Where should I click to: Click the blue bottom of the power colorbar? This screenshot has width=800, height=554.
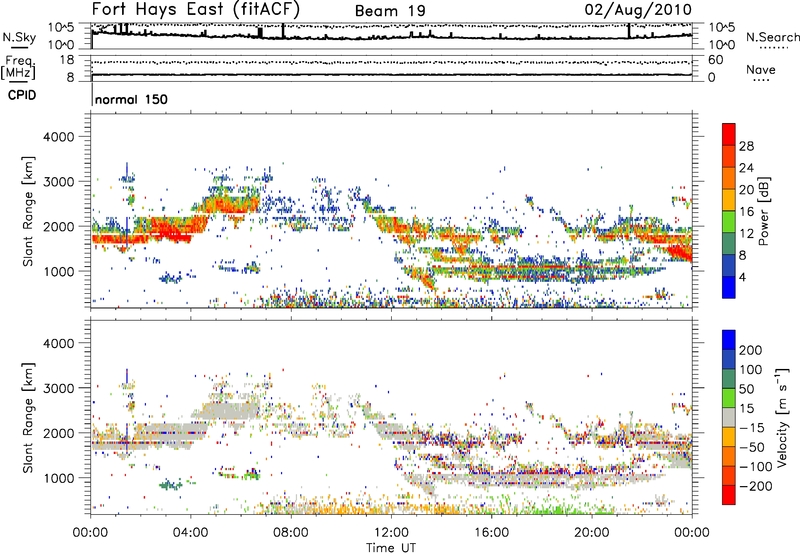[x=729, y=287]
